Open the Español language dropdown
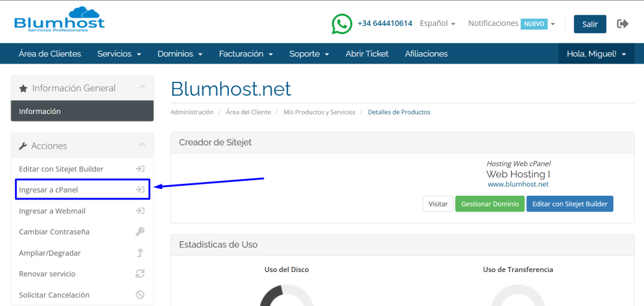Screen dimensions: 644x306 pos(438,24)
